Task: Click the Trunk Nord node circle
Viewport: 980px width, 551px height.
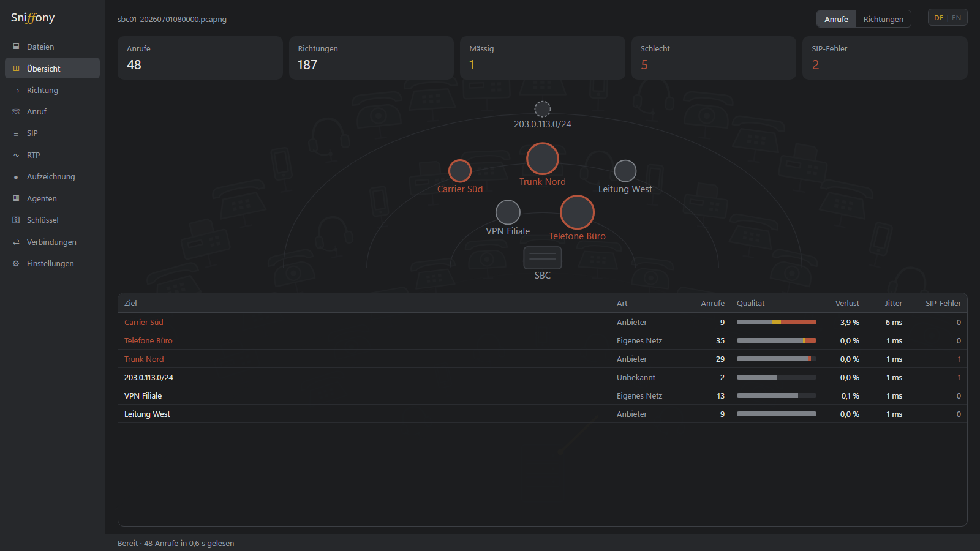Action: [x=543, y=159]
